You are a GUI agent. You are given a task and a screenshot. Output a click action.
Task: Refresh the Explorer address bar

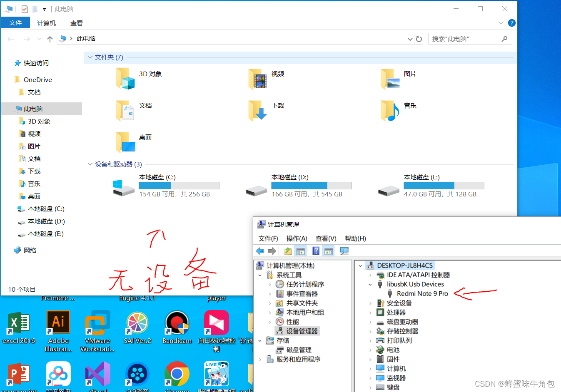[x=419, y=39]
